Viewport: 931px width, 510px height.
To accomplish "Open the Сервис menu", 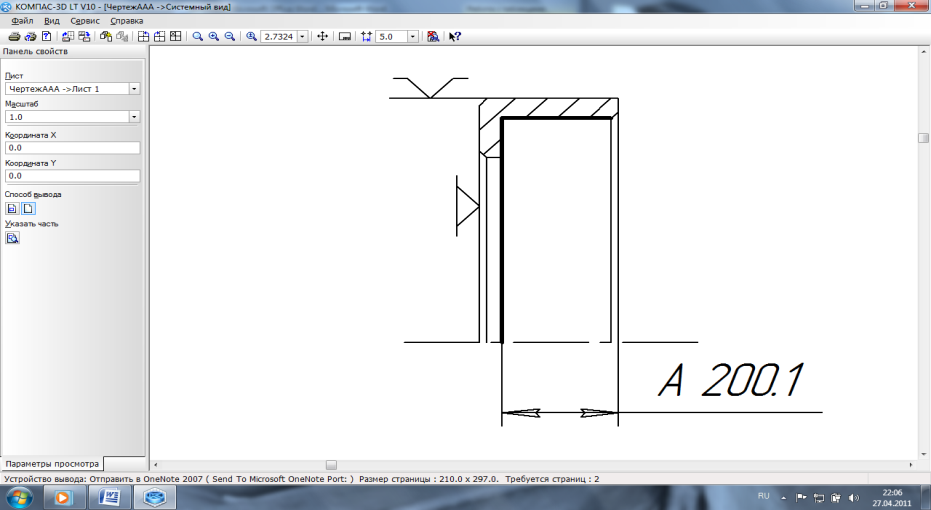I will point(85,21).
